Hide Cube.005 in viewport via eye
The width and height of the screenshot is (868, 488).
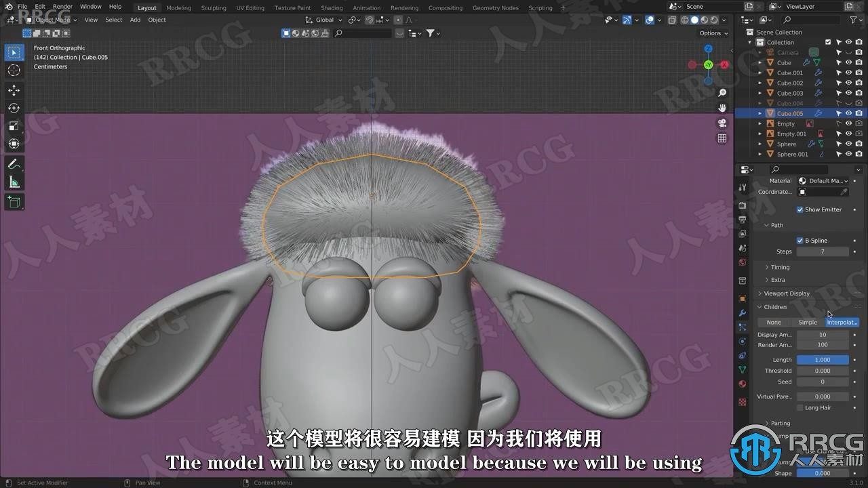[848, 113]
